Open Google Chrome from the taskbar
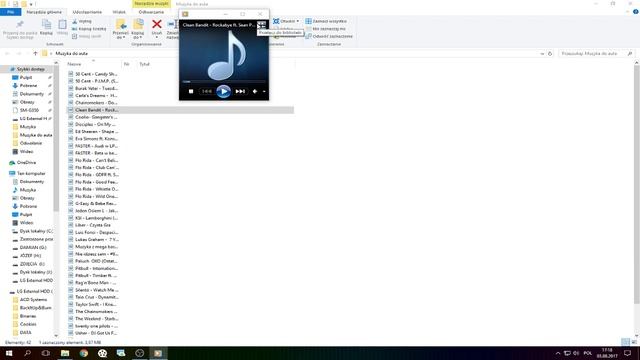The image size is (640, 360). [x=84, y=353]
